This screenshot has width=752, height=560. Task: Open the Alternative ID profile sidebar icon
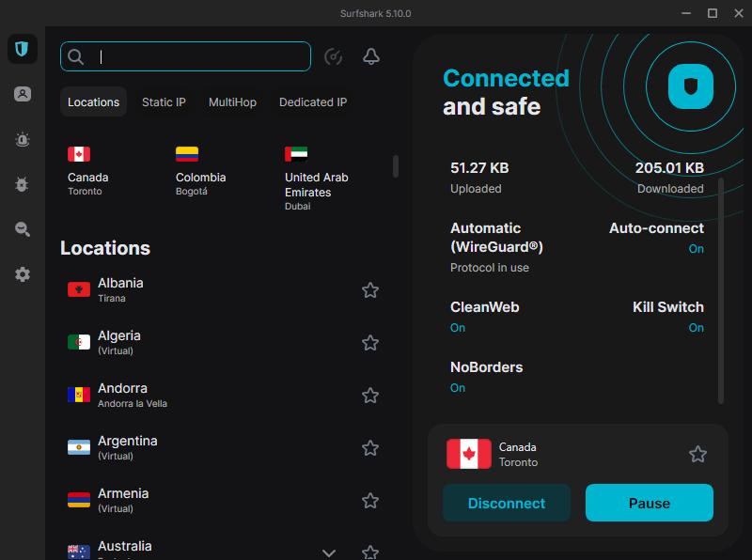[22, 94]
